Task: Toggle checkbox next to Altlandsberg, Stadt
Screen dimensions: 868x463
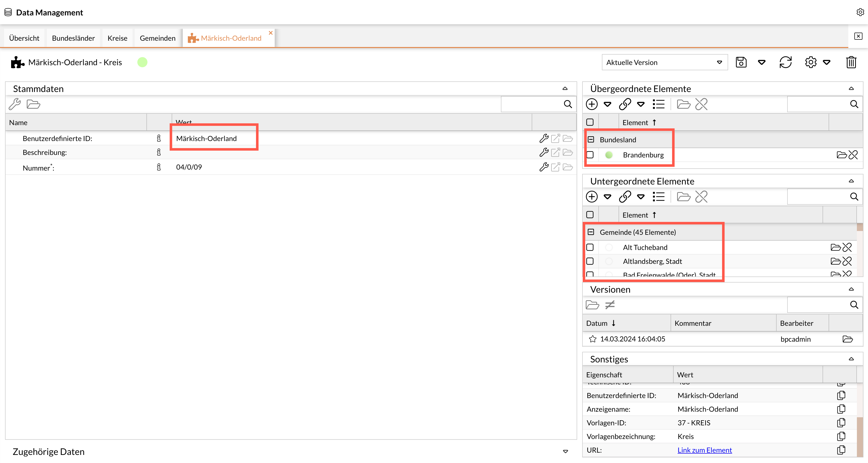Action: pos(591,261)
